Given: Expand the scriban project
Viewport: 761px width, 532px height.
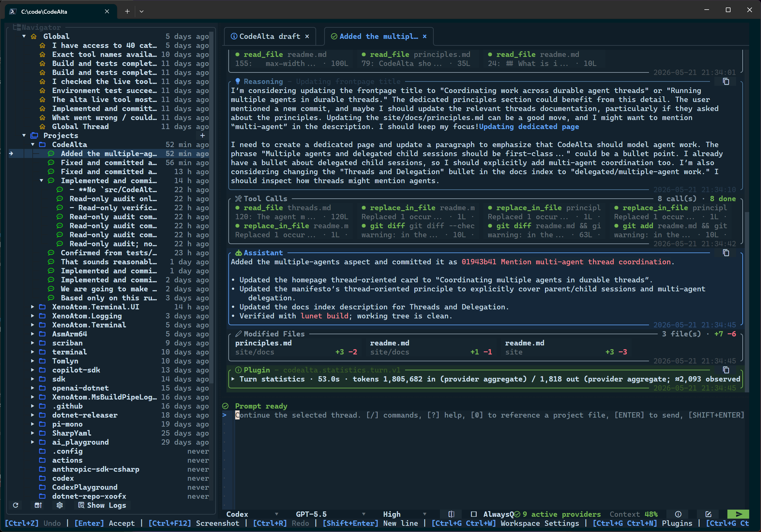Looking at the screenshot, I should click(33, 343).
